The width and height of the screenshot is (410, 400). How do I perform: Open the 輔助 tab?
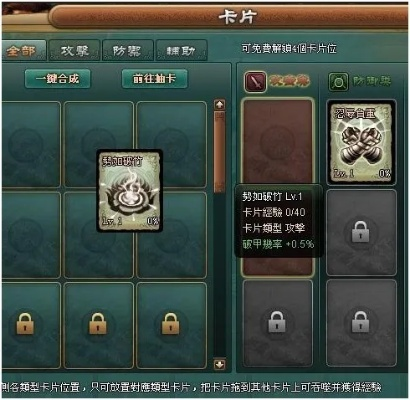pos(181,51)
